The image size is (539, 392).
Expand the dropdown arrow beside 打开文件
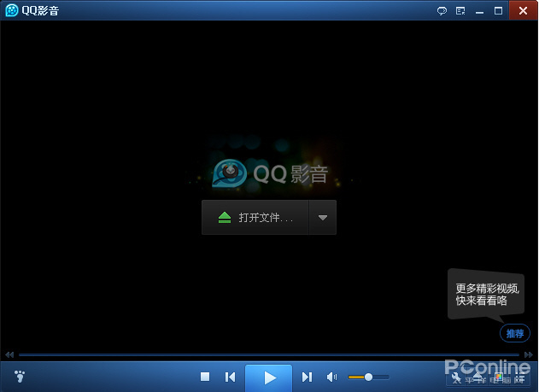(322, 218)
